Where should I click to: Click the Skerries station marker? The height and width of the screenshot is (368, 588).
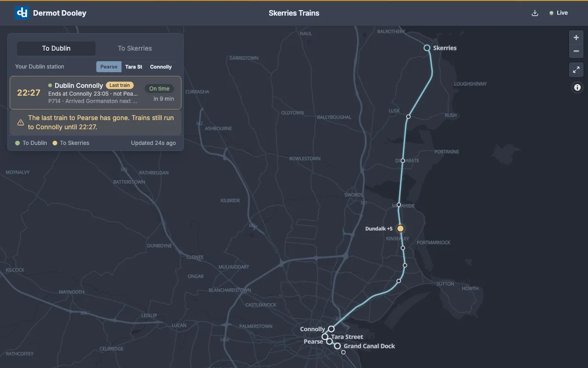click(427, 48)
